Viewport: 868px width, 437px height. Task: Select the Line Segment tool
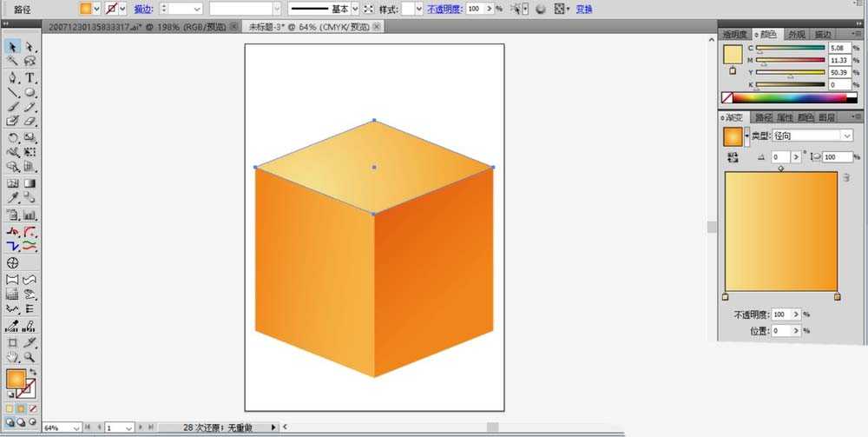tap(13, 92)
